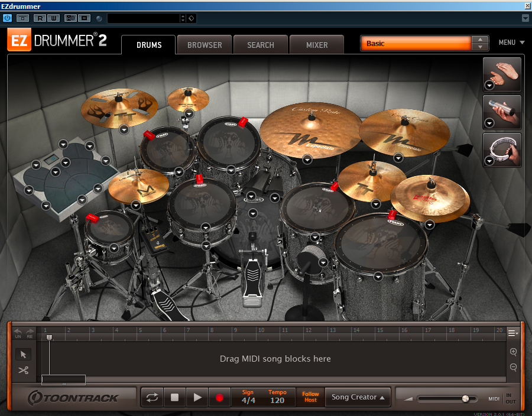Click the EZ Drummer 2 logo
The width and height of the screenshot is (532, 416).
pos(57,40)
